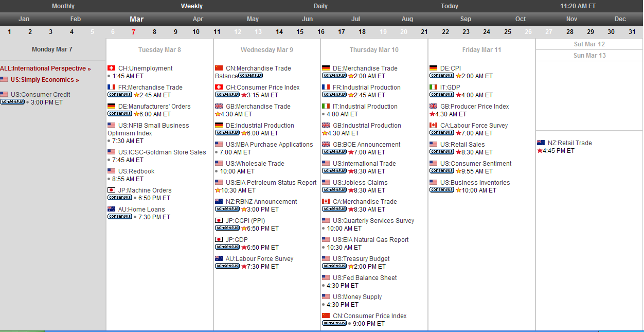Viewport: 644px width, 332px height.
Task: Open the US:Retail Sales event
Action: click(462, 145)
